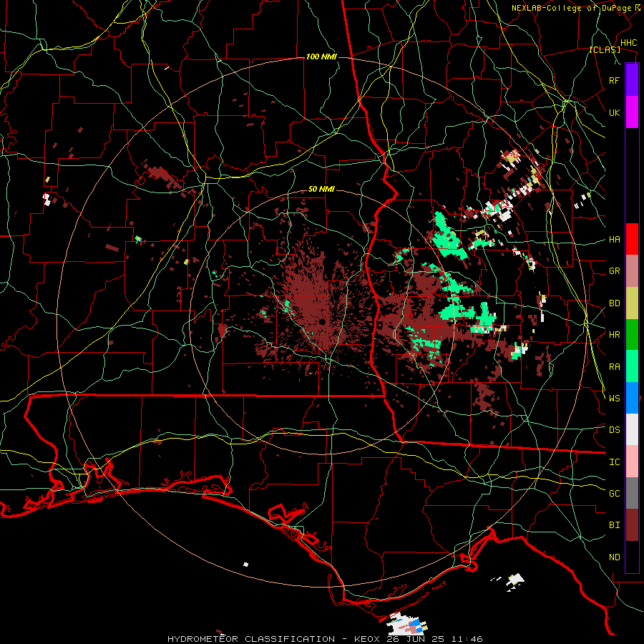Click the "HHC" product code text
This screenshot has height=644, width=644.
click(629, 43)
